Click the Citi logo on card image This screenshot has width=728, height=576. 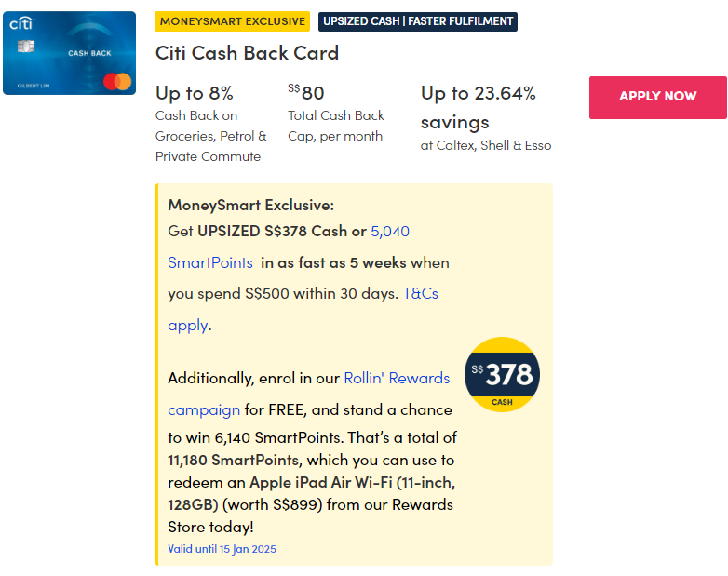tap(21, 23)
